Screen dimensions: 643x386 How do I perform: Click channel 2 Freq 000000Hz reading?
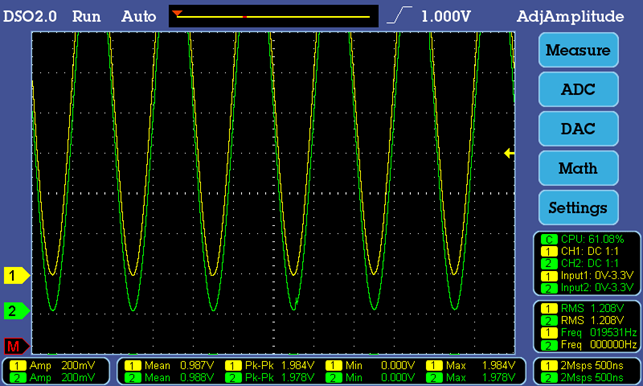(588, 345)
